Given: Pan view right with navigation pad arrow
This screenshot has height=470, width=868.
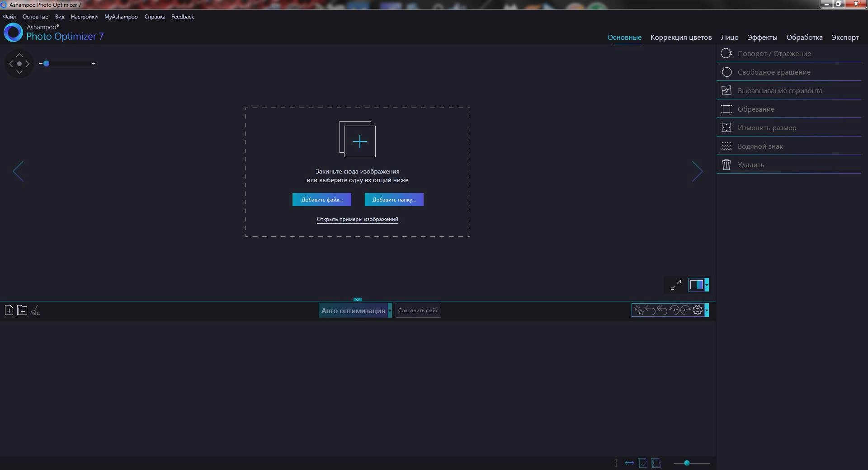Looking at the screenshot, I should click(x=28, y=64).
